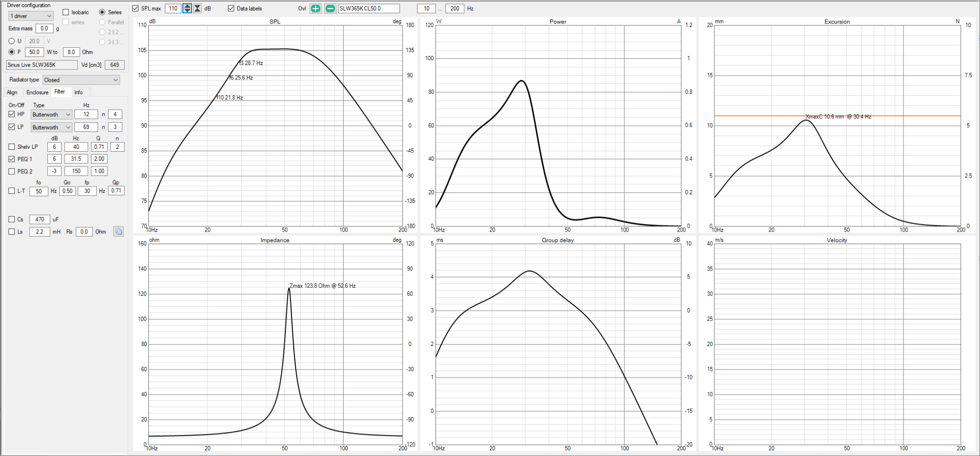Enable the L-T Linkwitz transform checkbox
The width and height of the screenshot is (980, 456).
tap(12, 191)
